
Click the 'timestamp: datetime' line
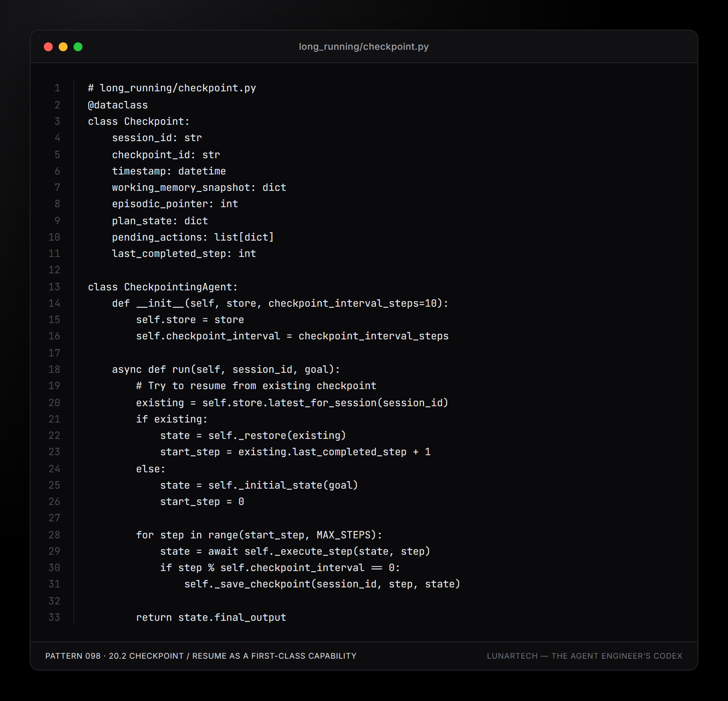click(169, 171)
